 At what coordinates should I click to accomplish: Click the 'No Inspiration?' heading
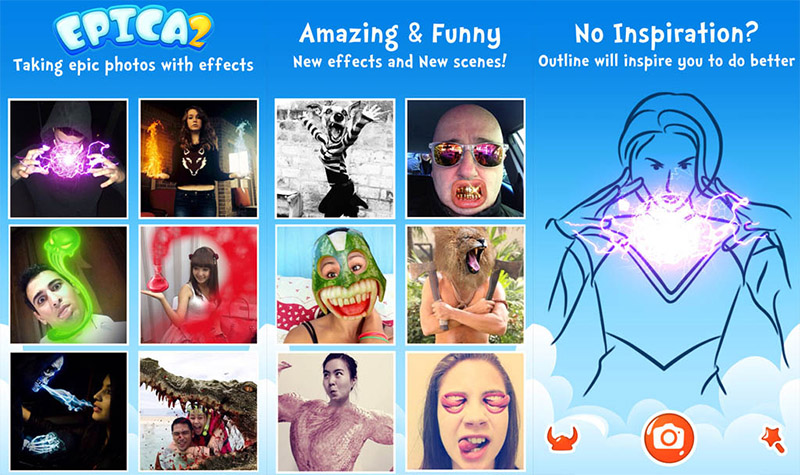click(666, 34)
